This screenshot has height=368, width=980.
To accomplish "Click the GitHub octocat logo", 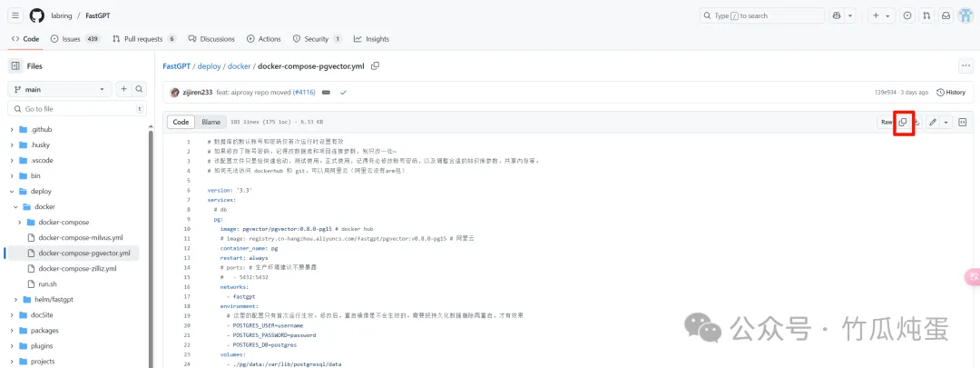I will pos(37,15).
